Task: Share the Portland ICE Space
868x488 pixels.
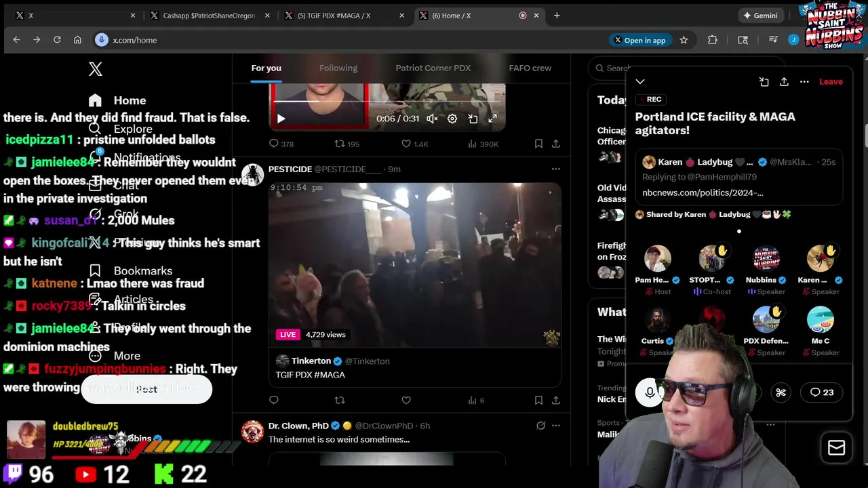Action: (784, 81)
